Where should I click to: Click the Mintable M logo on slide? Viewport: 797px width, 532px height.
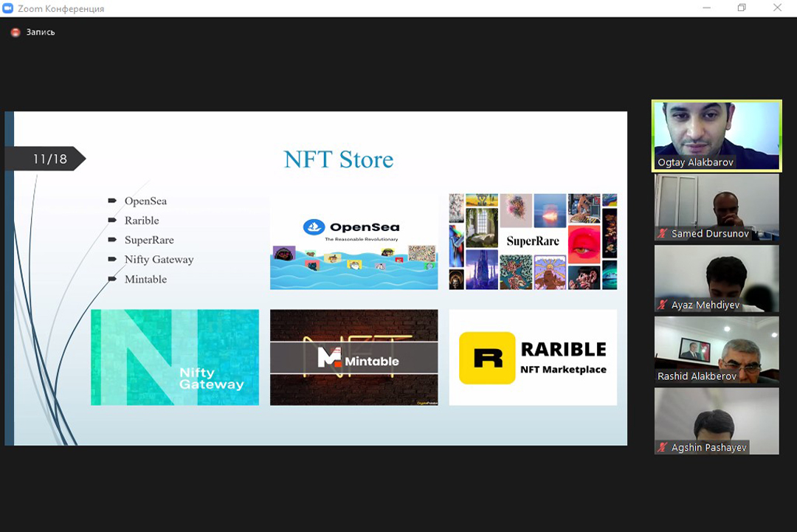[x=329, y=359]
